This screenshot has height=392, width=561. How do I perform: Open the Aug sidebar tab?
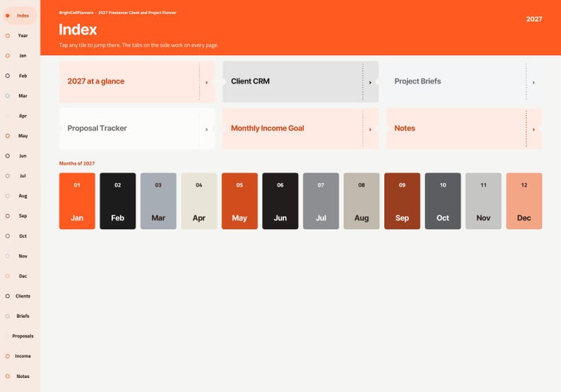pos(20,196)
